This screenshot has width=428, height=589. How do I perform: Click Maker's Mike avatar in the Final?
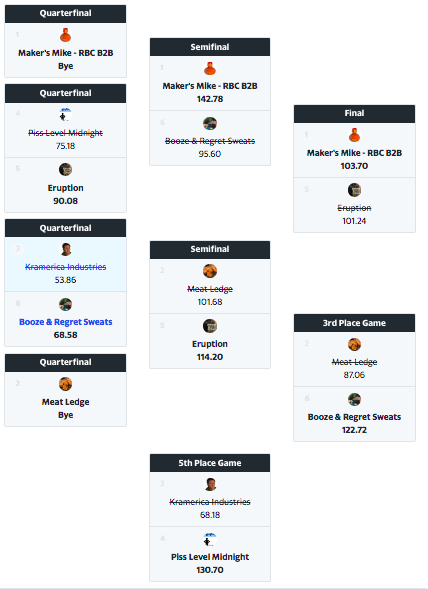pos(354,135)
